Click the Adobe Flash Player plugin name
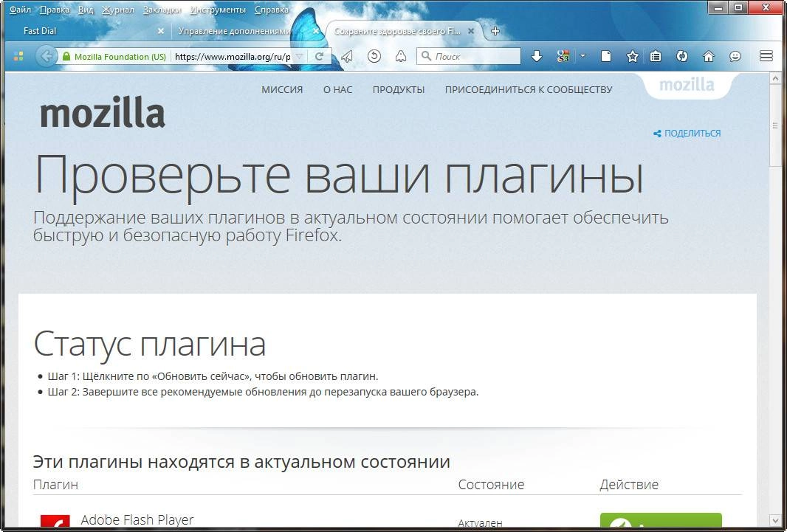Image resolution: width=787 pixels, height=532 pixels. (137, 519)
